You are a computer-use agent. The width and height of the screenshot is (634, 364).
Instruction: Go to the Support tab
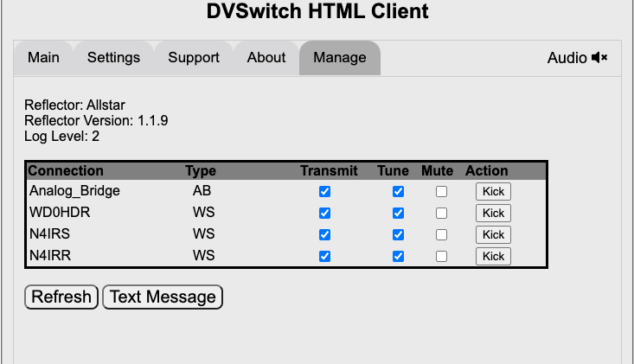(x=193, y=58)
